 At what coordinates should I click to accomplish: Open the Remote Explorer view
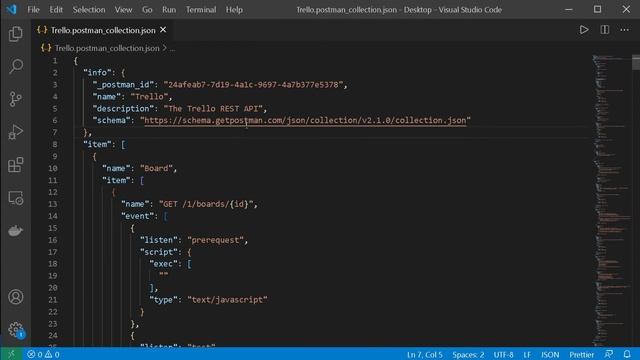[x=16, y=198]
